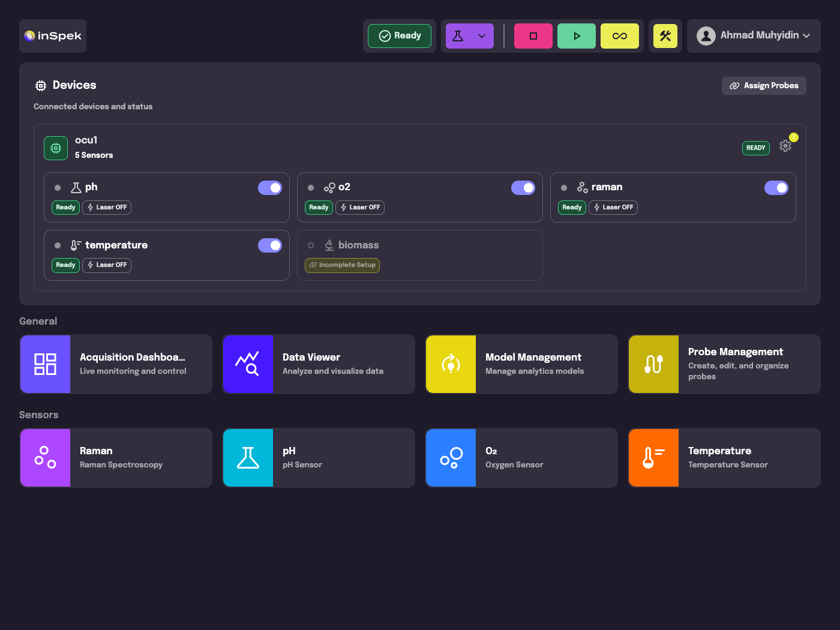This screenshot has width=840, height=630.
Task: Open the O2 Oxygen Sensor card
Action: (521, 458)
